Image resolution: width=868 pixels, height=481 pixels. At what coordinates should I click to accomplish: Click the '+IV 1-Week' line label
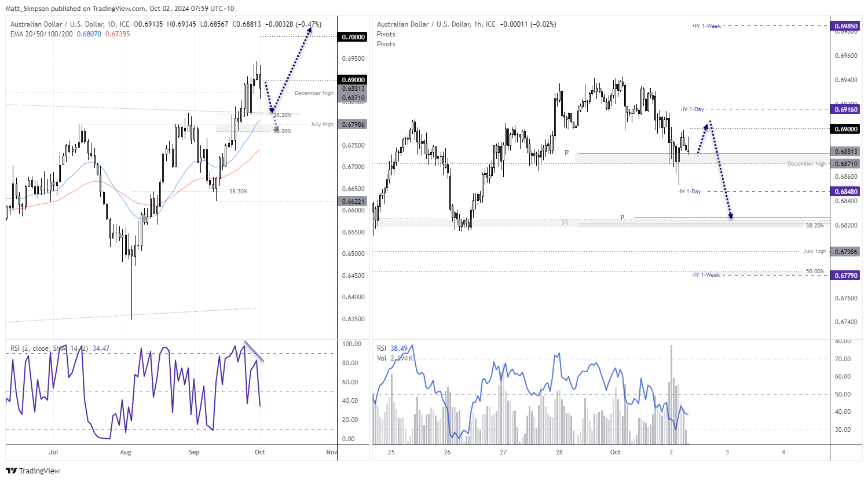tap(706, 26)
